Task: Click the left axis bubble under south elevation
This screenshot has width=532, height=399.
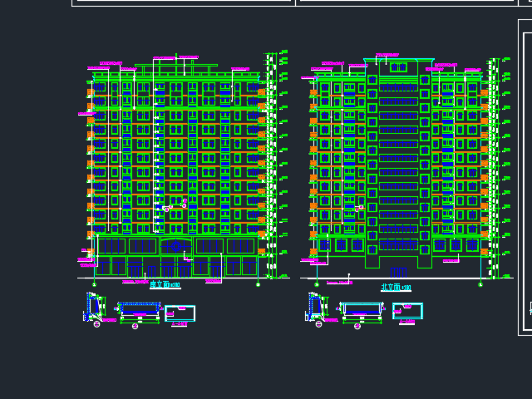Action: (x=93, y=284)
